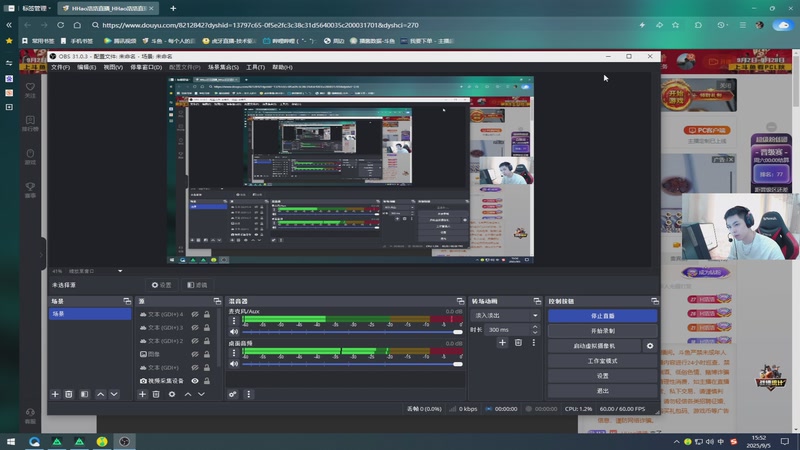Adjust 麦克风/Aux volume slider handle
800x450 pixels.
click(458, 332)
